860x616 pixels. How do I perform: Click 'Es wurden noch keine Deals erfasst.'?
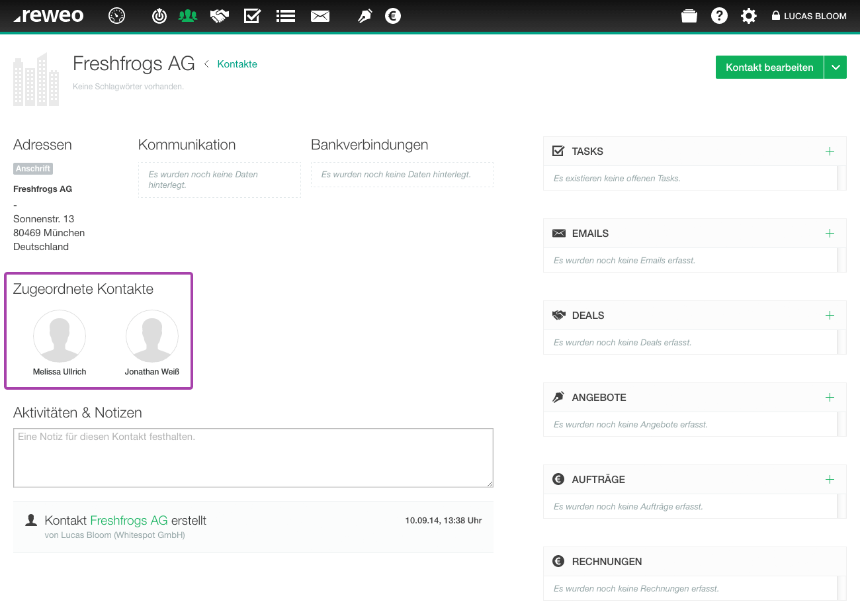click(x=623, y=343)
